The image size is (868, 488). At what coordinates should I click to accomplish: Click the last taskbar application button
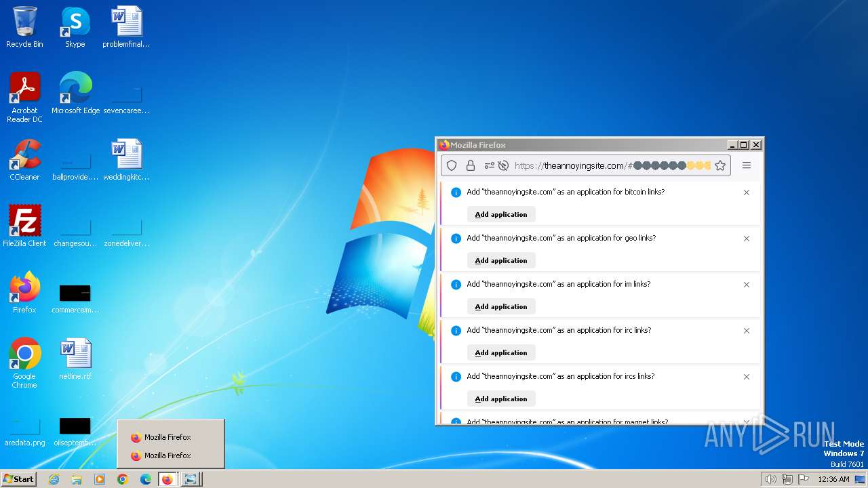tap(191, 479)
